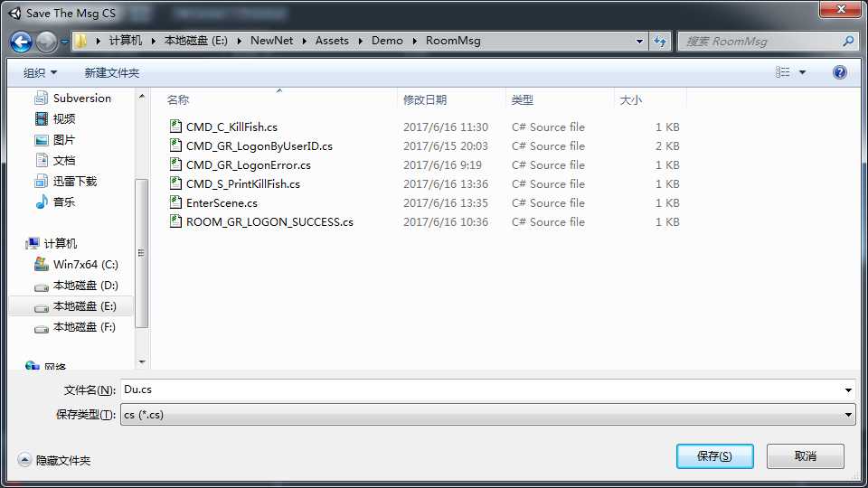Image resolution: width=868 pixels, height=488 pixels.
Task: Close the Save The Msg CS dialog
Action: [840, 9]
